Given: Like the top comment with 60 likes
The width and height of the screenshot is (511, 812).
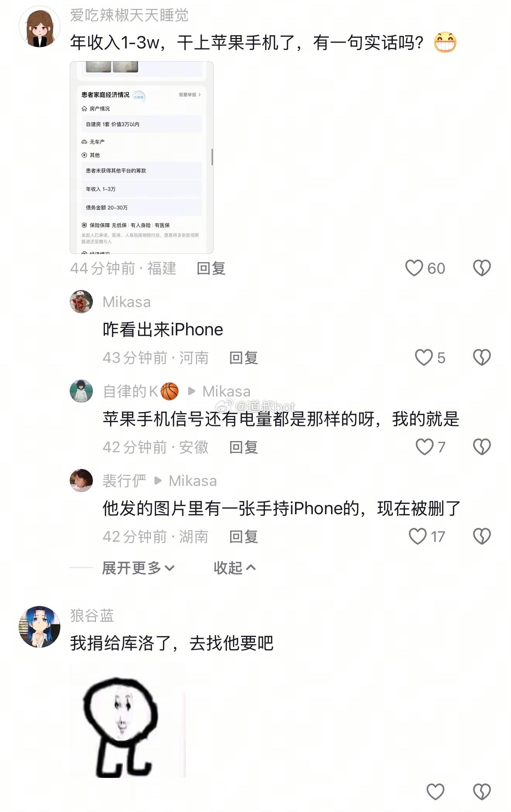Looking at the screenshot, I should 414,268.
